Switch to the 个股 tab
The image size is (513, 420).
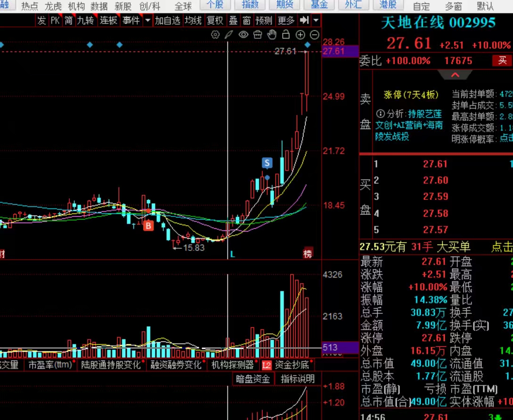click(215, 5)
